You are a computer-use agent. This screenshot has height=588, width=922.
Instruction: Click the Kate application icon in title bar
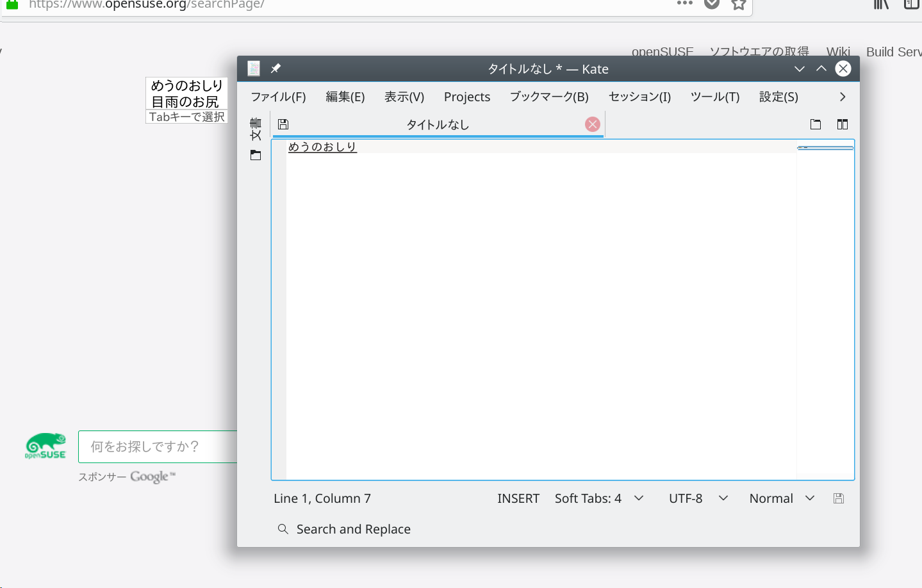[254, 69]
